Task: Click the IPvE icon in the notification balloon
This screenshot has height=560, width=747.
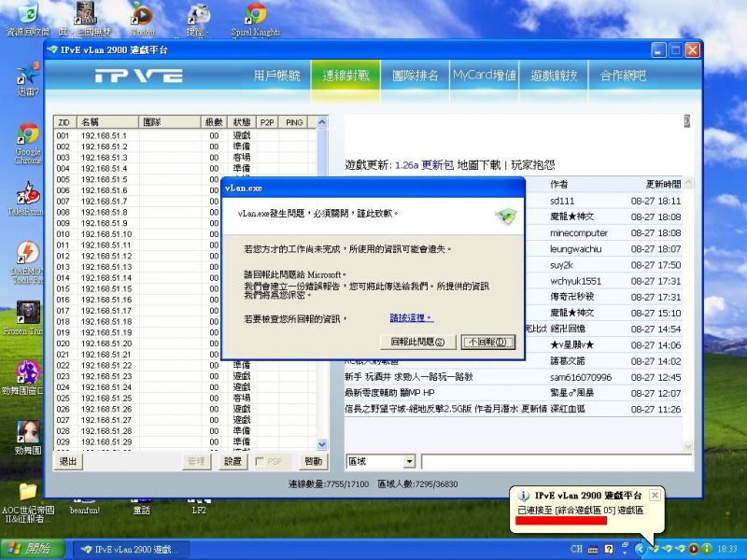Action: pos(523,496)
